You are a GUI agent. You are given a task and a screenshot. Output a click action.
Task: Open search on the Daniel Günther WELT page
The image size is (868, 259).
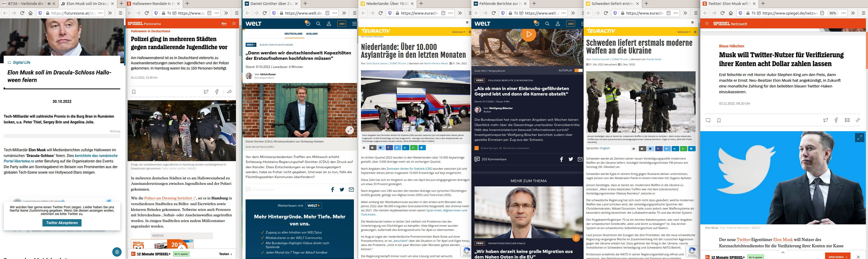coord(318,24)
